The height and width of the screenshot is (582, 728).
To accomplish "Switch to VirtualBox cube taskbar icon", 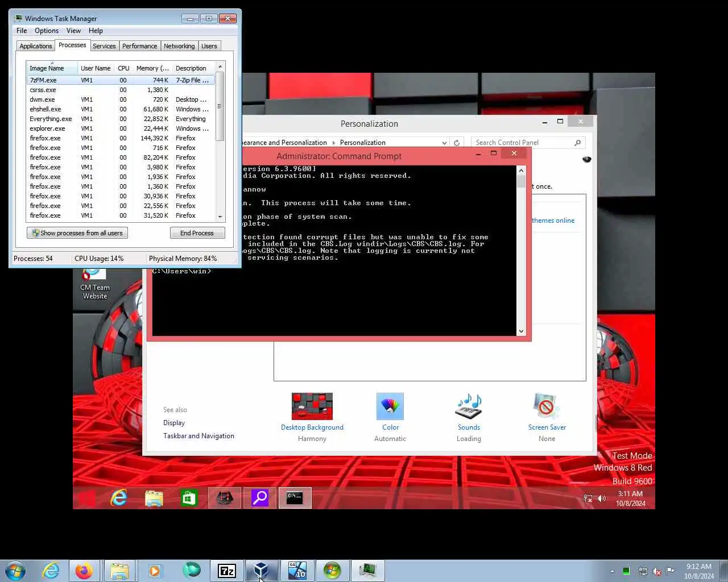I will coord(262,570).
